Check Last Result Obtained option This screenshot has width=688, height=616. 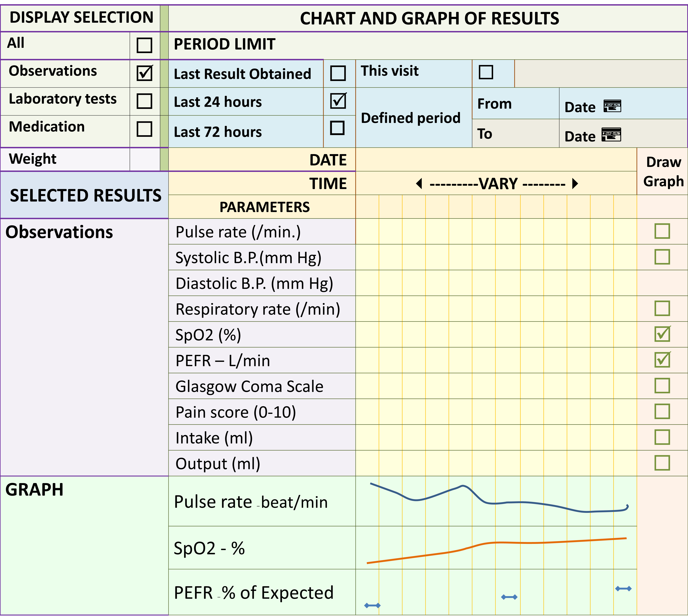(338, 73)
